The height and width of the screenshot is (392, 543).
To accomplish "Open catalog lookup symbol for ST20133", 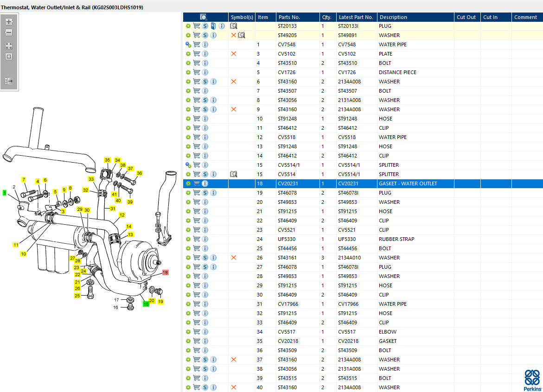I will point(234,26).
